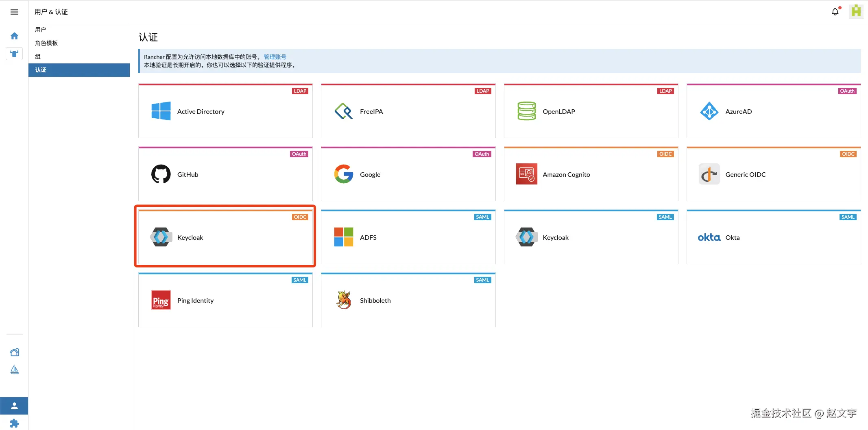
Task: Click the Google G logo
Action: tap(344, 174)
